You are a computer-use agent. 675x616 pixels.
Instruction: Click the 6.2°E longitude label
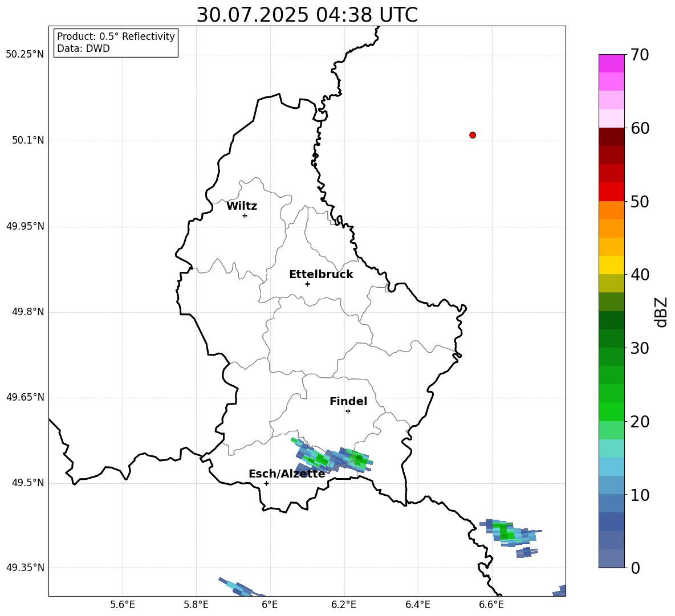point(344,605)
